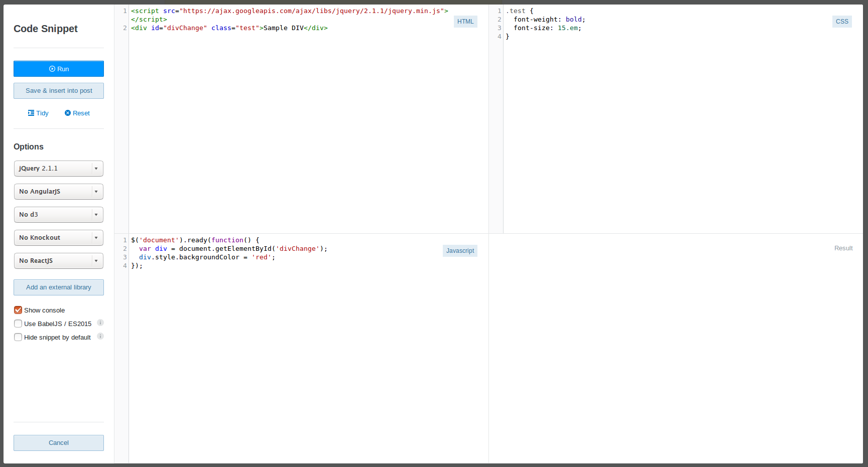Click Save & insert into post
Viewport: 868px width, 467px height.
click(59, 91)
